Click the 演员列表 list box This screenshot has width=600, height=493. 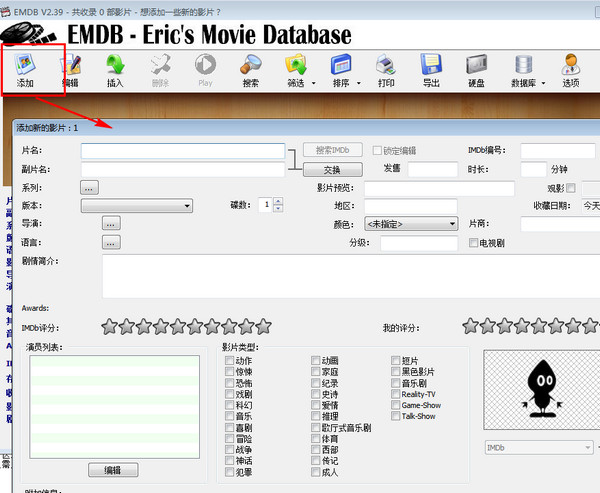click(114, 407)
